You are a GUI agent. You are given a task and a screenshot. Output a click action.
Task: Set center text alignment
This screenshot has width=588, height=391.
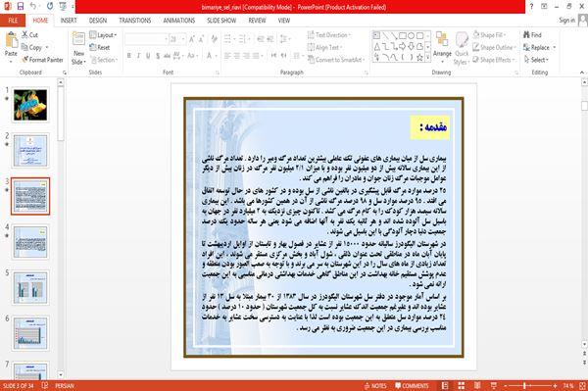pos(236,56)
